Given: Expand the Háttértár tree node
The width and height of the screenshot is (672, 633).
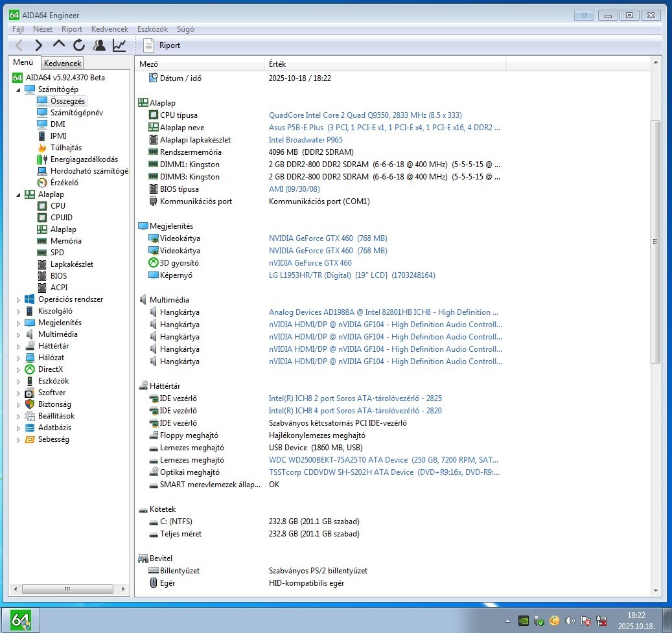Looking at the screenshot, I should tap(18, 346).
